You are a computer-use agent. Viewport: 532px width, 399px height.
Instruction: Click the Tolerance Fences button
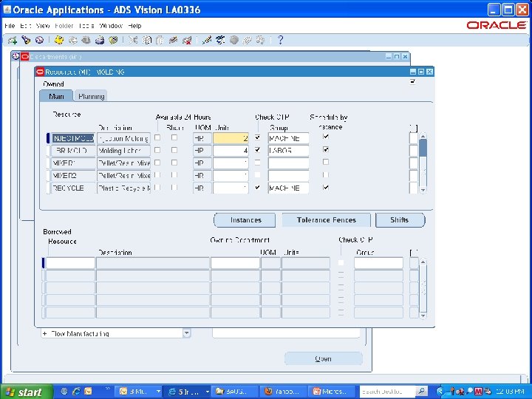[327, 220]
